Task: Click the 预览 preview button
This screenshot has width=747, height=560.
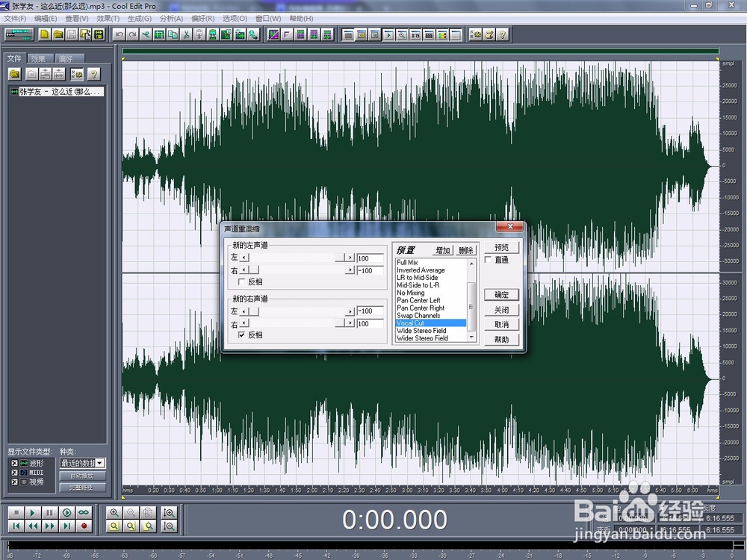Action: pyautogui.click(x=501, y=247)
